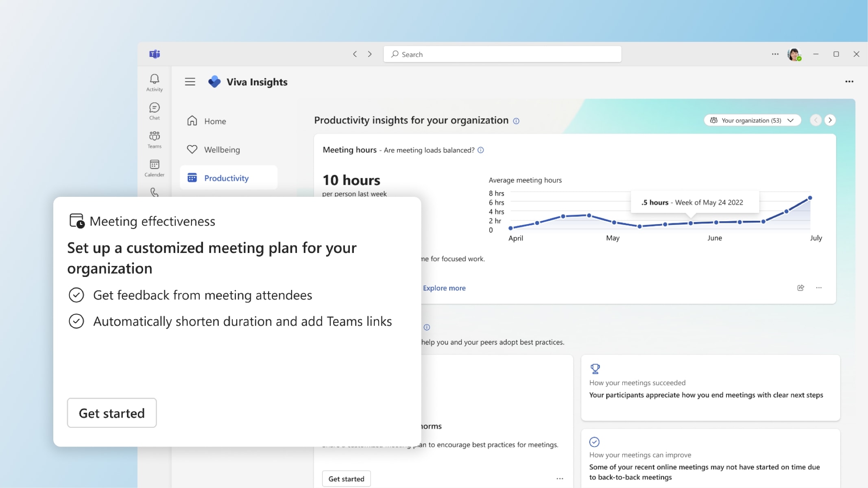Select Home in Viva Insights menu

229,121
